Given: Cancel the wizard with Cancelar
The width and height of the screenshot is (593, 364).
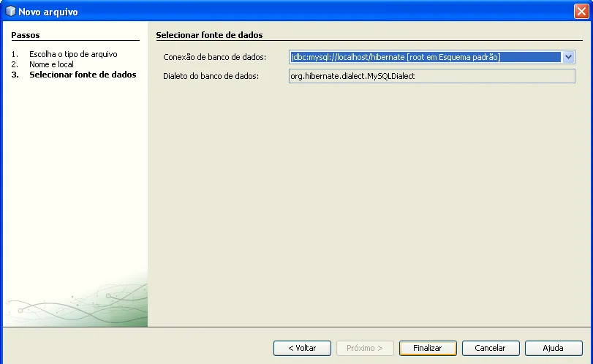Looking at the screenshot, I should pos(491,348).
